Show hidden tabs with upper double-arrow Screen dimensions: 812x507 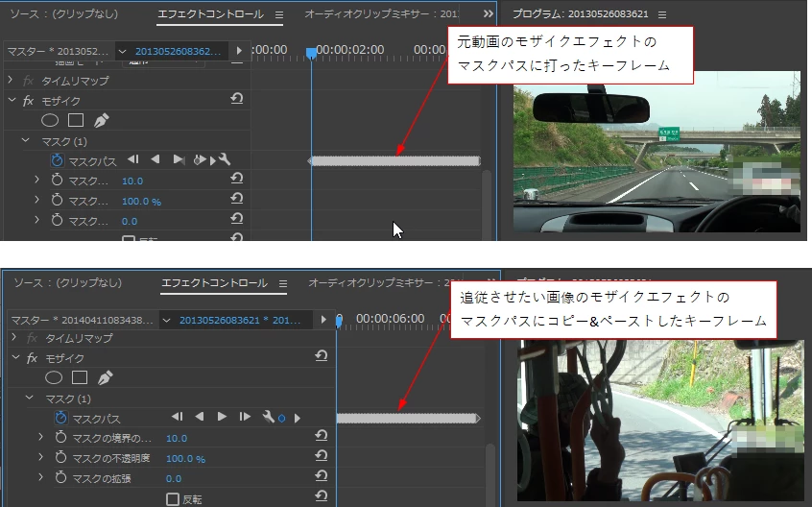(488, 14)
